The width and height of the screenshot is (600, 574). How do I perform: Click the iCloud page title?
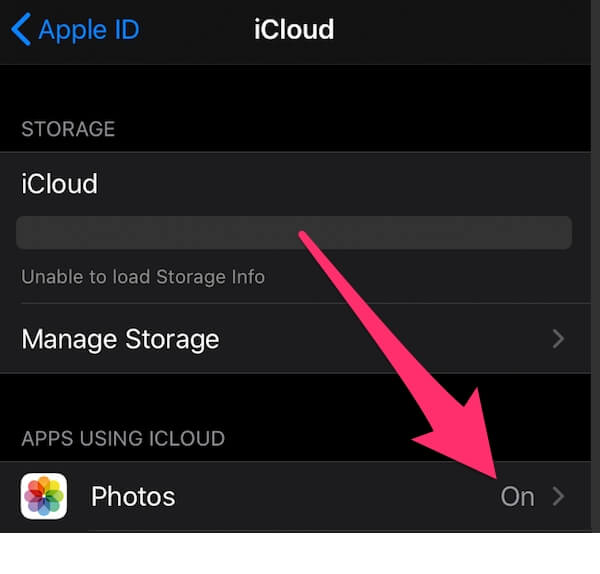pos(294,29)
